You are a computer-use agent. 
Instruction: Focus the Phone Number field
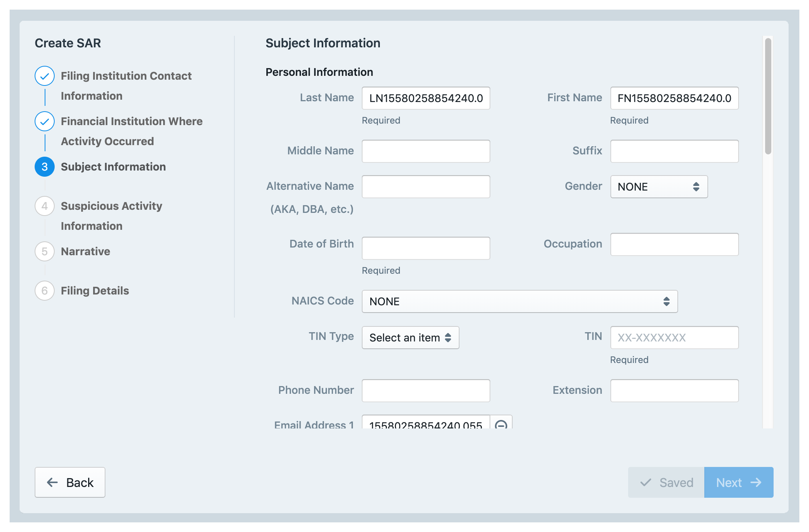(x=426, y=391)
